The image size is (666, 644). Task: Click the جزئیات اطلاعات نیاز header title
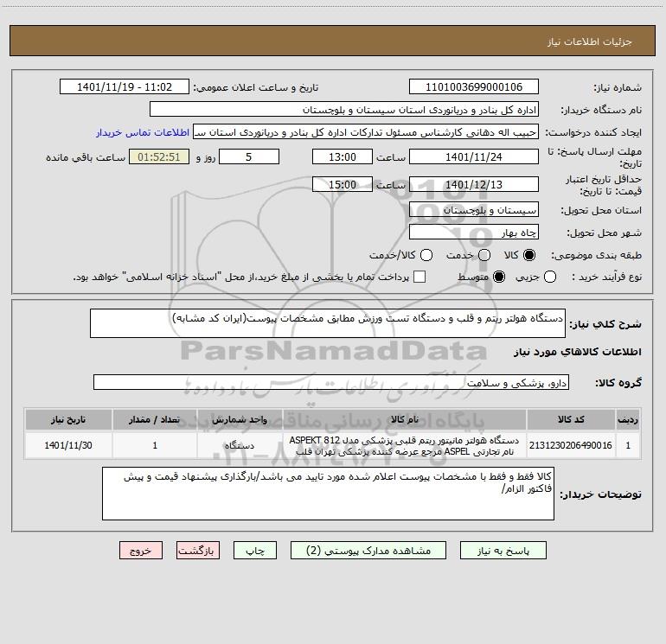pos(590,41)
